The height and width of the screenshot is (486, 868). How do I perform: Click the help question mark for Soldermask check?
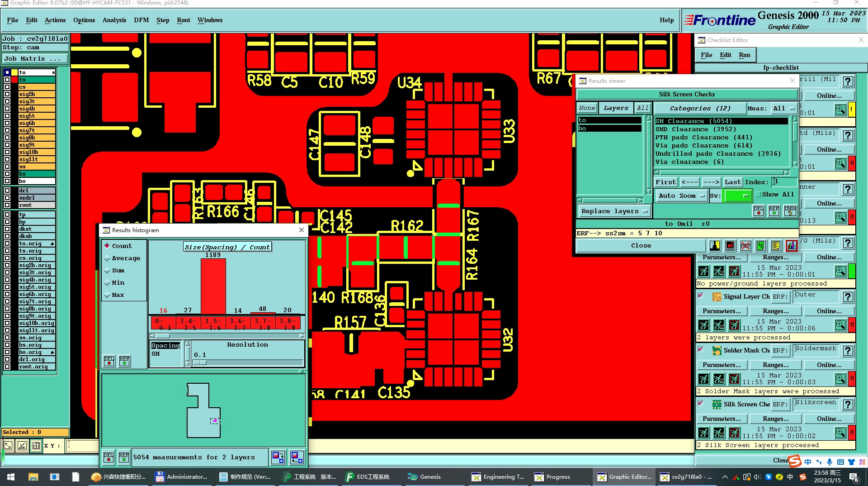(x=848, y=351)
